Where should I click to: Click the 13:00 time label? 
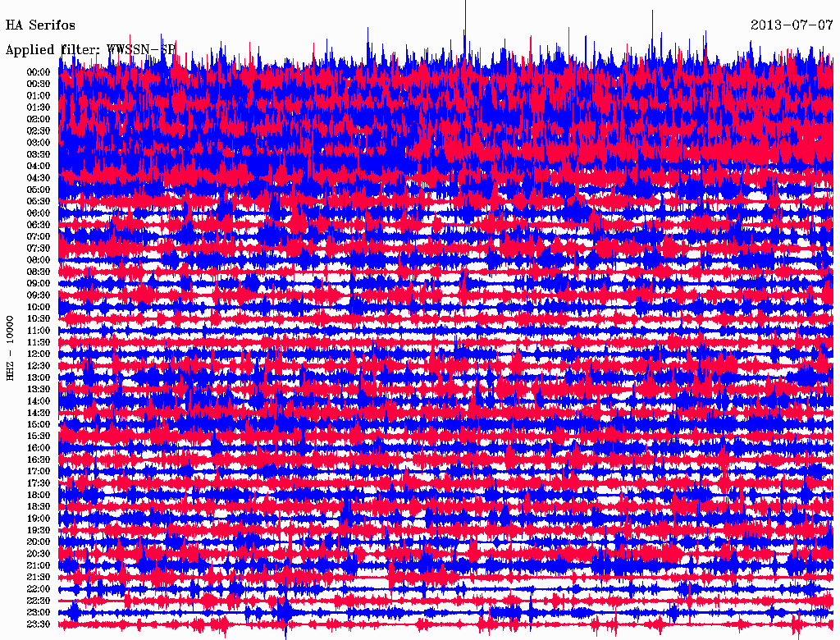(x=38, y=378)
